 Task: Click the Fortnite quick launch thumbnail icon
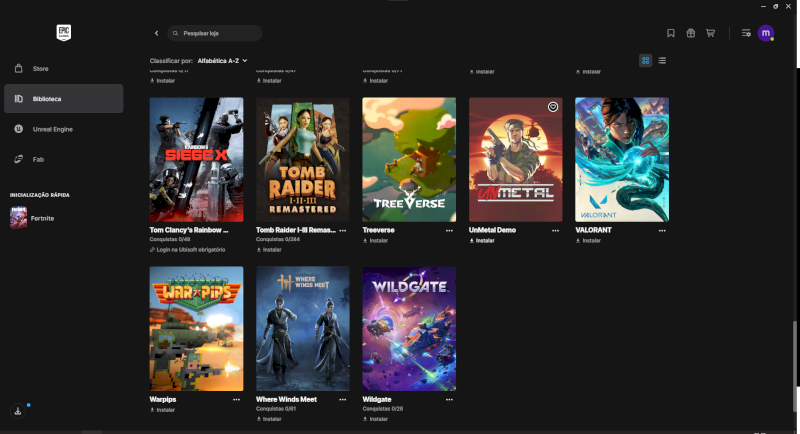pyautogui.click(x=18, y=218)
